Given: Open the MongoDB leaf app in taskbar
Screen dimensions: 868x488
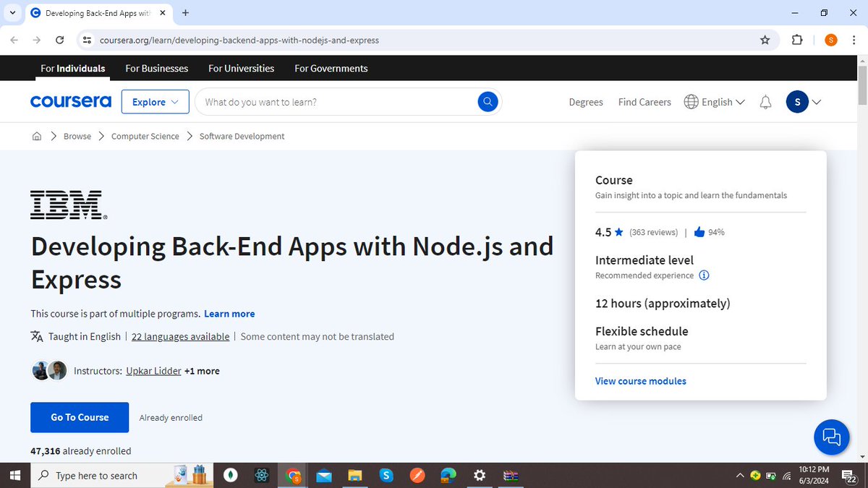Looking at the screenshot, I should pyautogui.click(x=231, y=475).
